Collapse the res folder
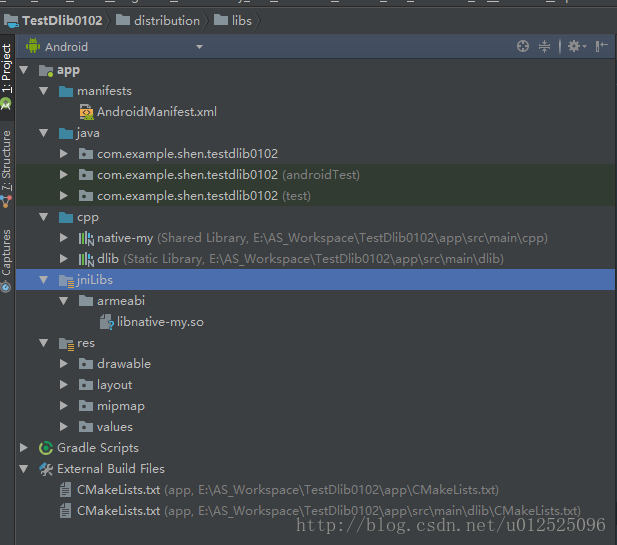 click(44, 343)
